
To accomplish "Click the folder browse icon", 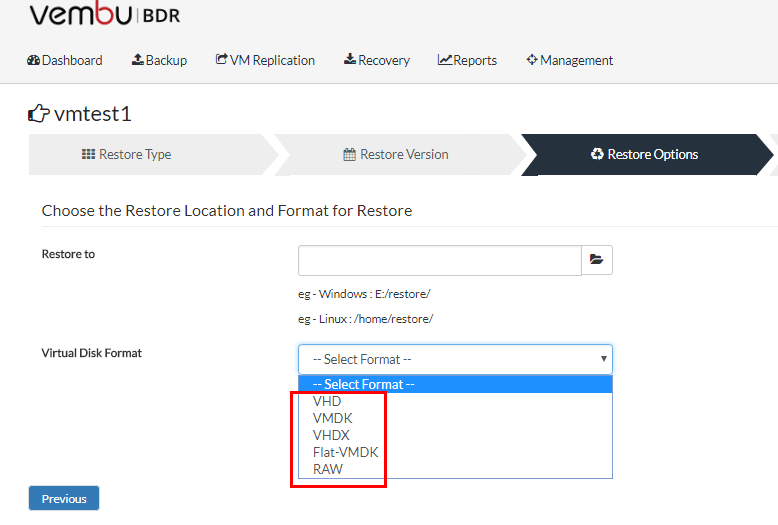I will (x=597, y=260).
